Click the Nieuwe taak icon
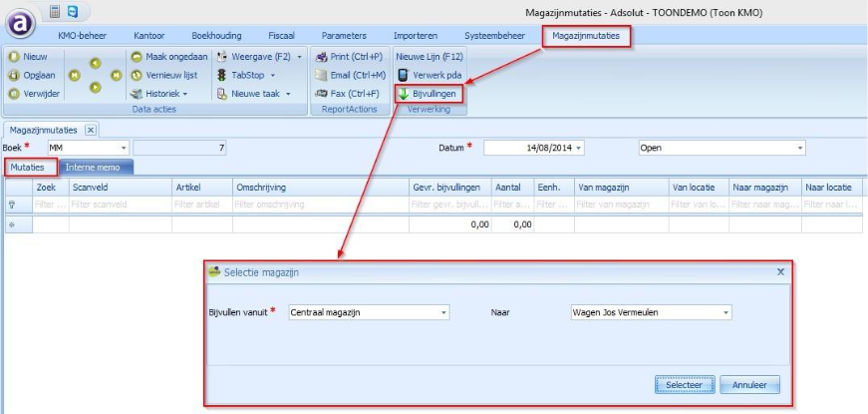Image resolution: width=868 pixels, height=414 pixels. click(222, 94)
